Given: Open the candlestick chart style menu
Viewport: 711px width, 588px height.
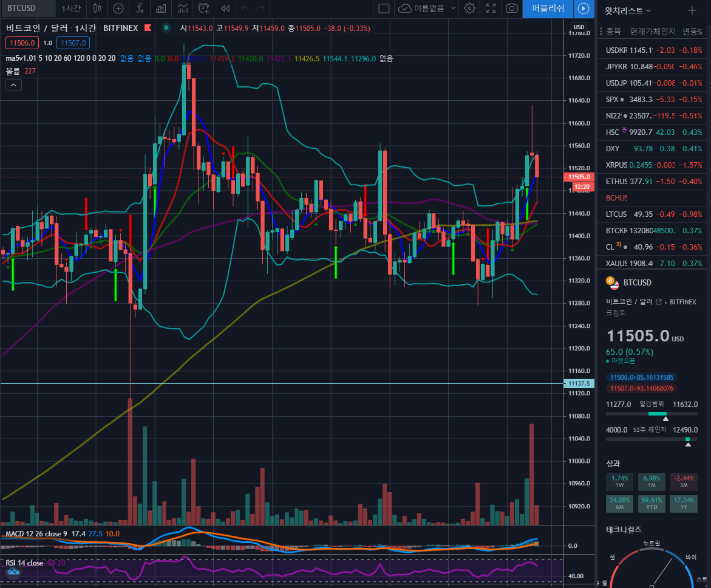Looking at the screenshot, I should coord(97,8).
